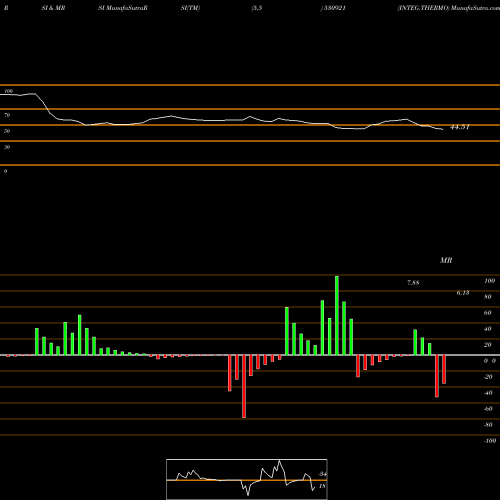This screenshot has width=500, height=500.
Task: Click the 60 label on the MR axis
Action: coord(488,313)
